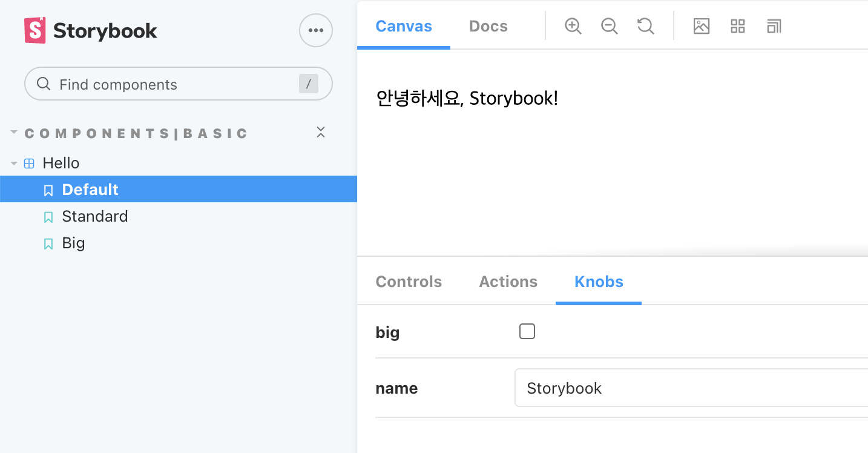The height and width of the screenshot is (453, 868).
Task: Open the viewport size selector
Action: [x=774, y=26]
